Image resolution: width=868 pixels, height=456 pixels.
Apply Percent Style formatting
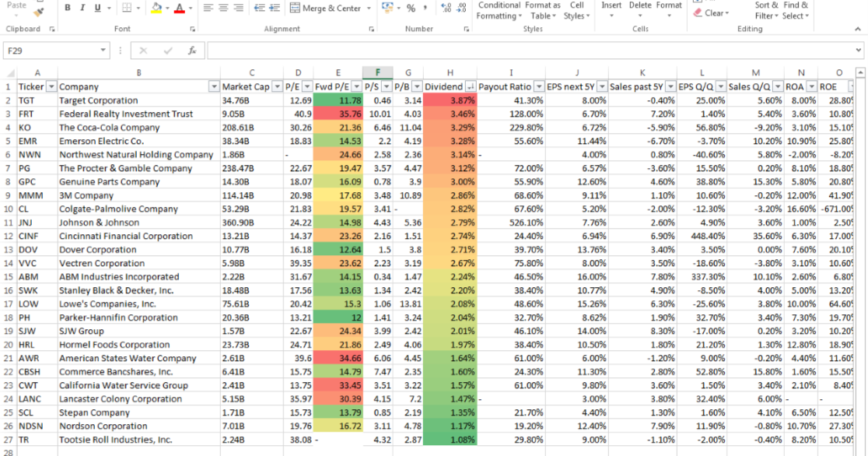(x=410, y=9)
